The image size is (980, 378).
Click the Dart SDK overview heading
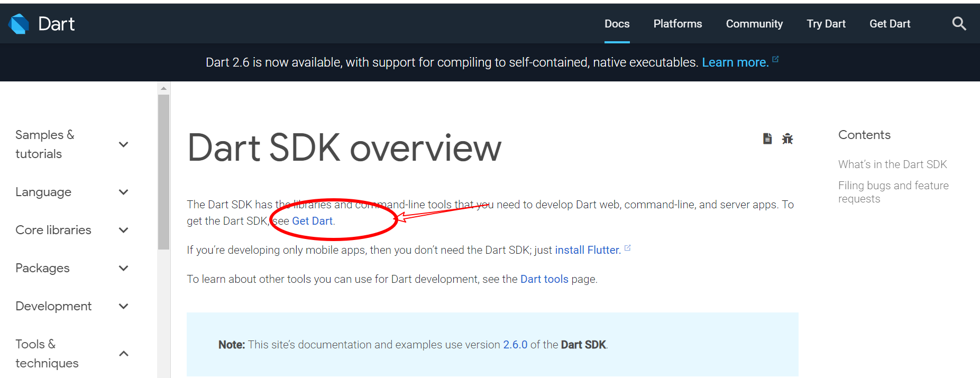tap(344, 148)
